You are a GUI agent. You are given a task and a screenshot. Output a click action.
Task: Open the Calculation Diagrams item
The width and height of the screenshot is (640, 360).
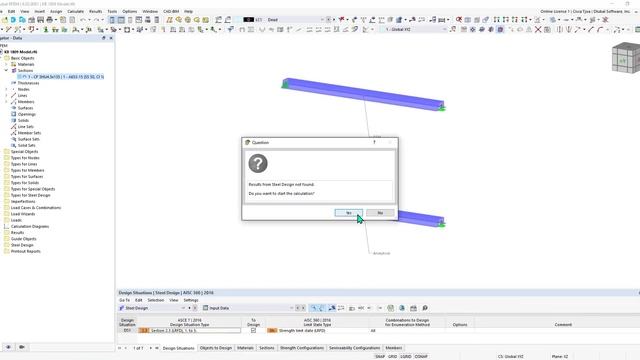pos(30,226)
